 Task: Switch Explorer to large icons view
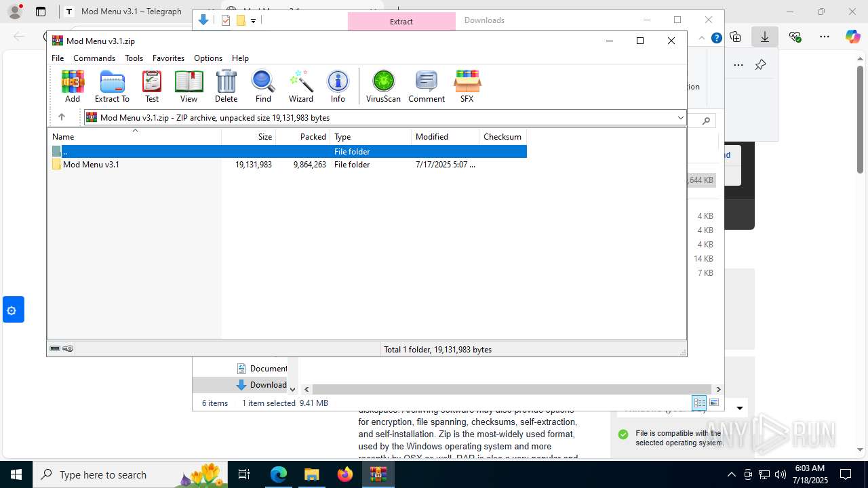[x=714, y=403]
